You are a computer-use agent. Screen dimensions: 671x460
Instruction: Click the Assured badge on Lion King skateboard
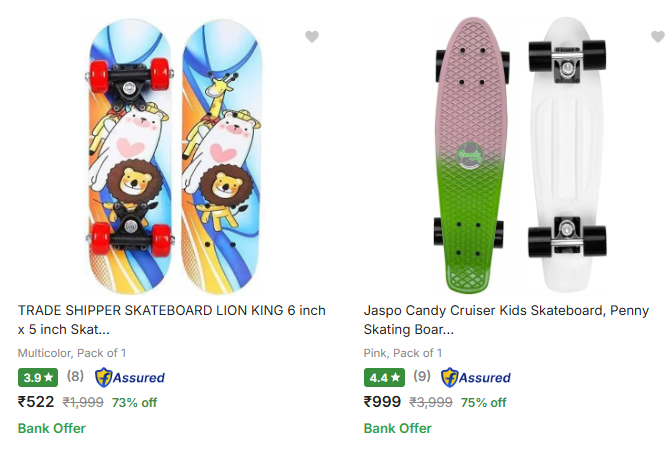point(130,378)
